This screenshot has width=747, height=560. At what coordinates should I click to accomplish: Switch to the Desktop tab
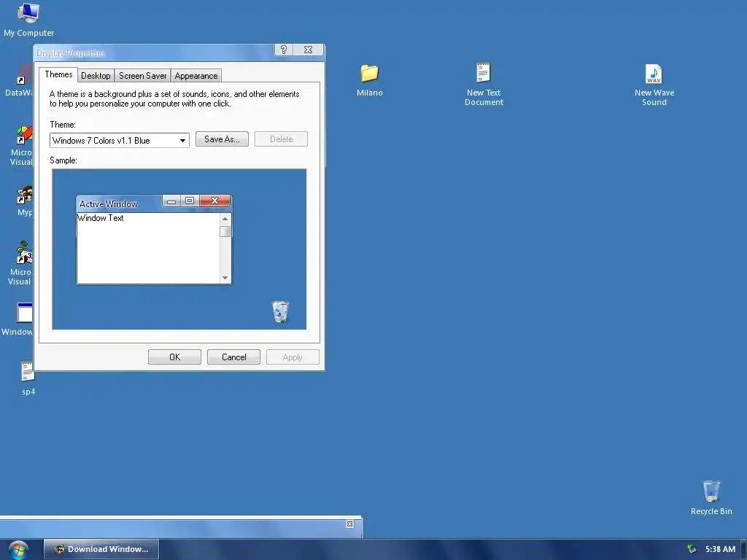pos(96,76)
